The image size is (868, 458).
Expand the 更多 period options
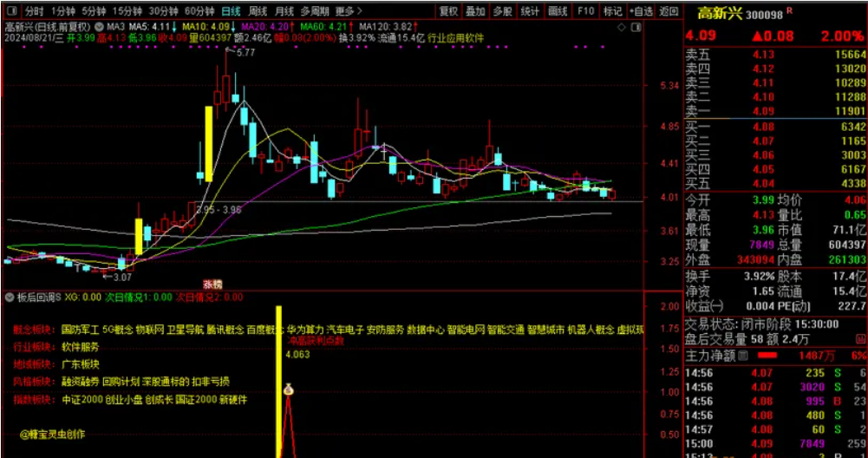(347, 12)
